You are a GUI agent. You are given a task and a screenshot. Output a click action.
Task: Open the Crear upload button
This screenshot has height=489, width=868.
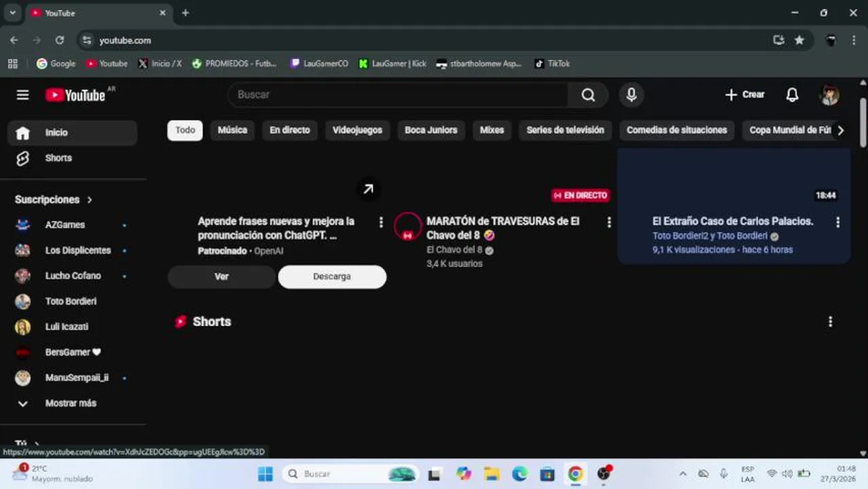[745, 95]
